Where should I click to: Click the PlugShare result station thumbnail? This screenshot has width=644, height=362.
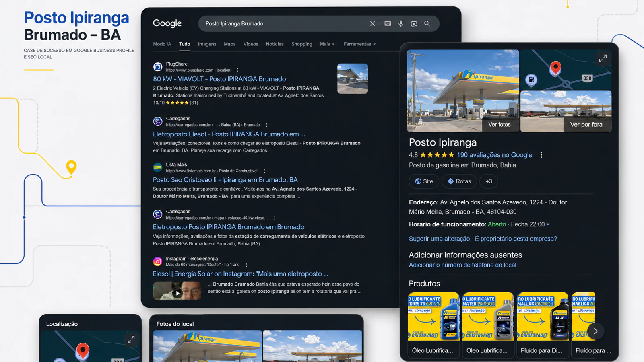point(353,78)
